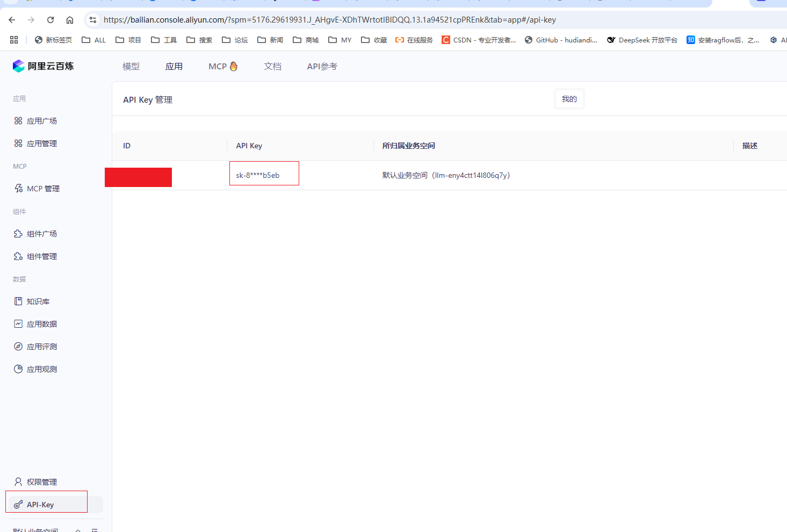Open the 论坛 bookmarks folder
The height and width of the screenshot is (532, 787).
click(234, 40)
